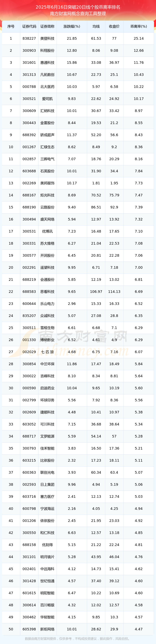The height and width of the screenshot is (644, 156).
Task: Select stock name 可川科技
Action: pos(47,424)
